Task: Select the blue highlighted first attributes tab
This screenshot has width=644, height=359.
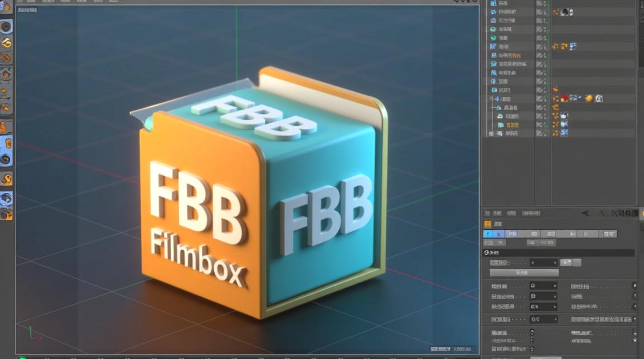Action: (x=488, y=234)
